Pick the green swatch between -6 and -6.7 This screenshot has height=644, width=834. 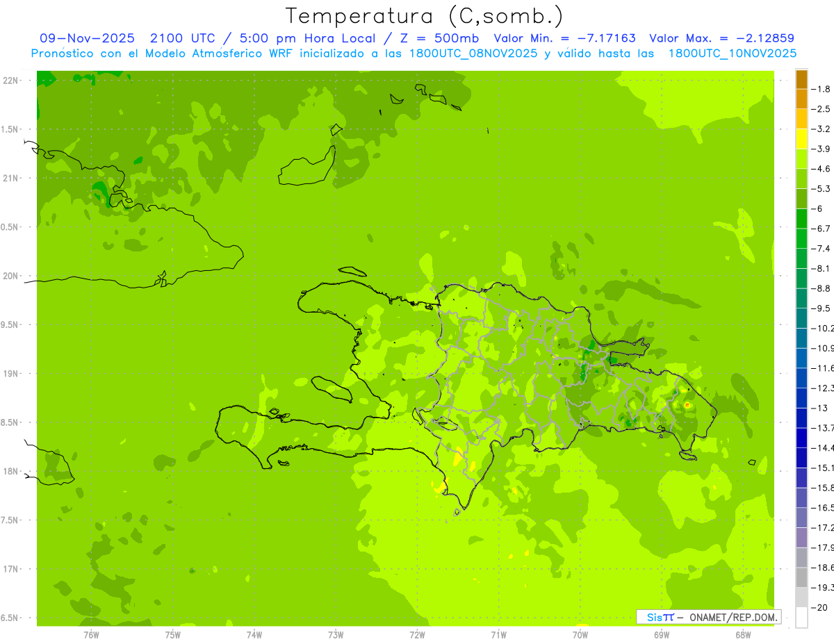point(801,219)
